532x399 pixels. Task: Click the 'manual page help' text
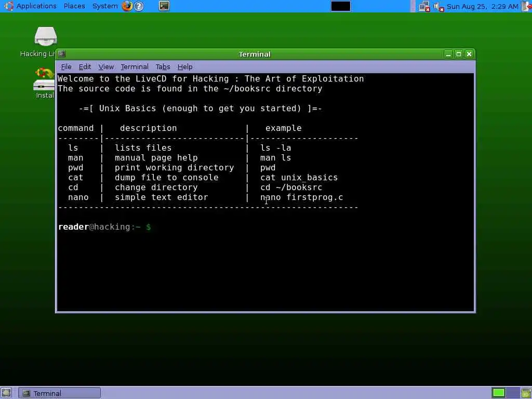[156, 158]
